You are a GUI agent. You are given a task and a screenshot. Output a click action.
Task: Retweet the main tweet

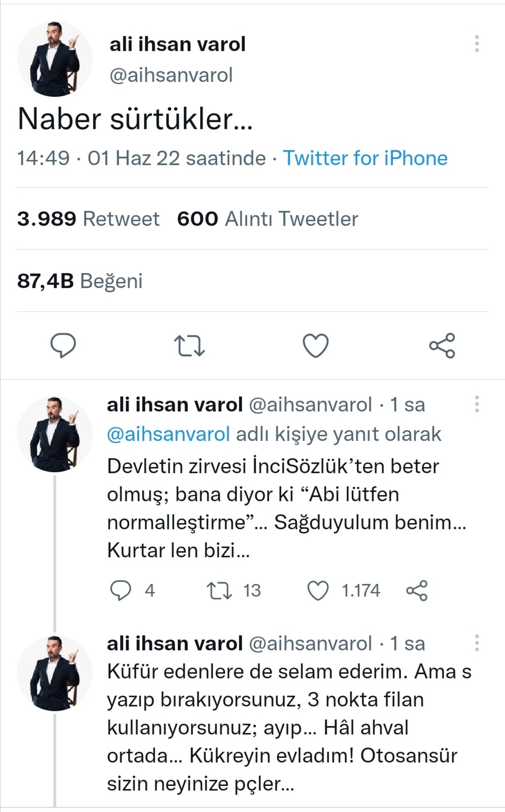[x=189, y=345]
